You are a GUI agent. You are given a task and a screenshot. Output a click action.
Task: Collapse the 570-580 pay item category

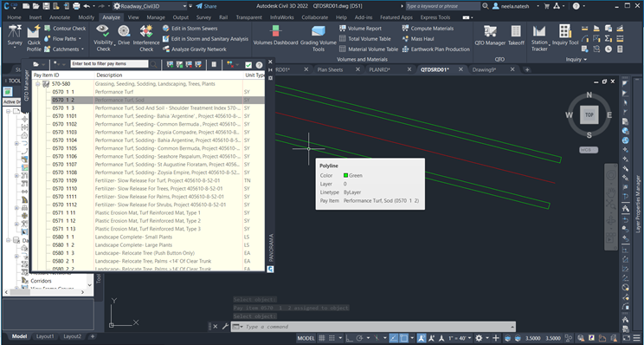(x=38, y=84)
